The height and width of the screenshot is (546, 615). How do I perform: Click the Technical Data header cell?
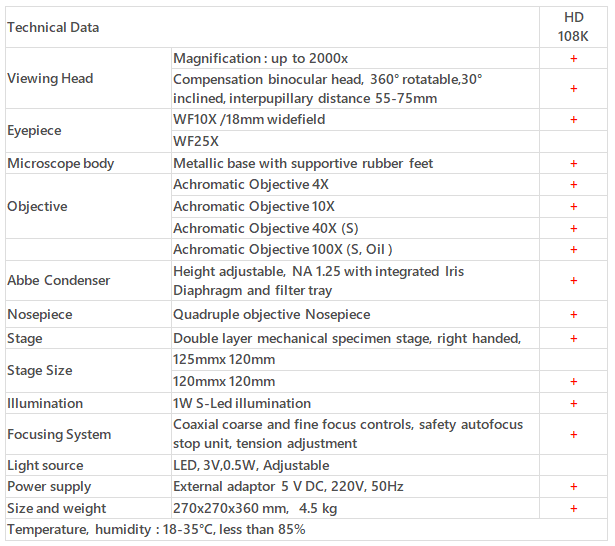(x=53, y=27)
